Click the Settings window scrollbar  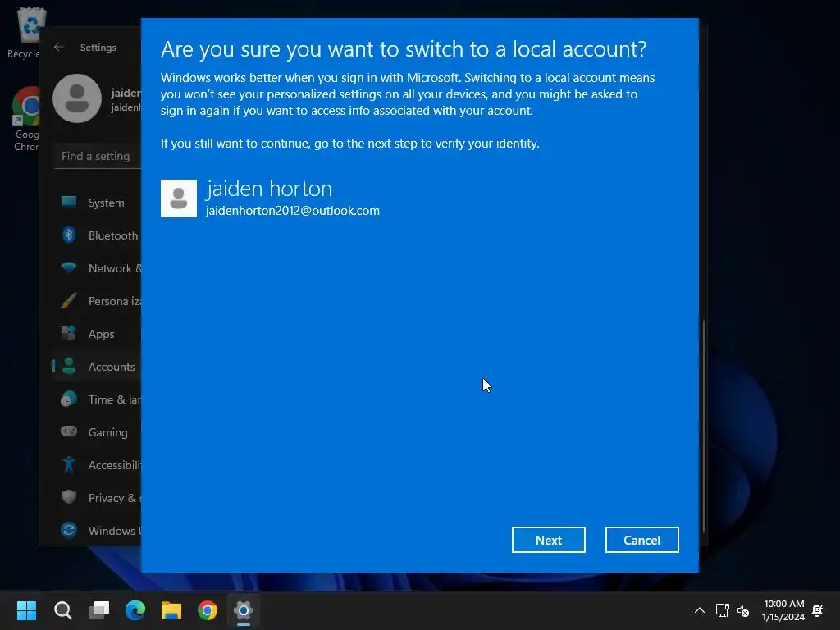[704, 426]
